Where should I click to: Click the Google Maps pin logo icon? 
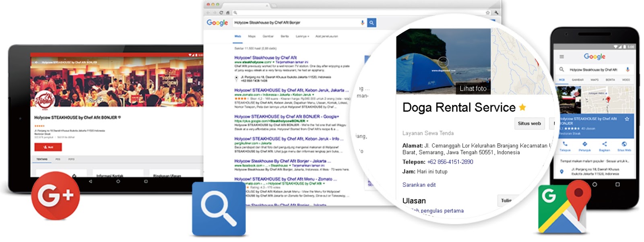(x=564, y=208)
